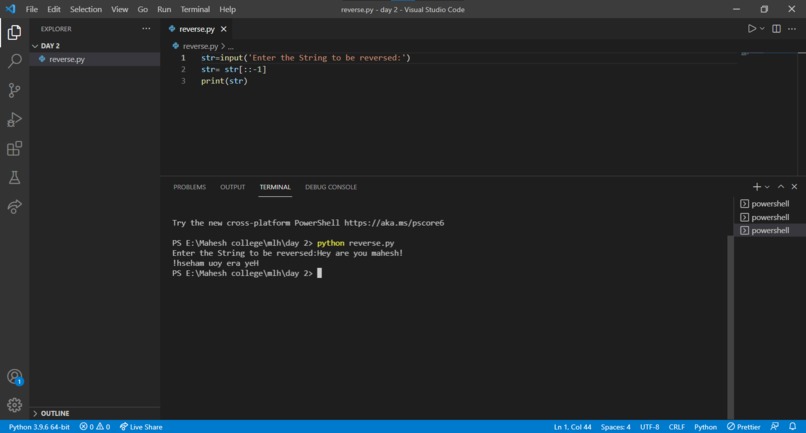Click Ln 1, Col 44 cursor position

(x=572, y=427)
